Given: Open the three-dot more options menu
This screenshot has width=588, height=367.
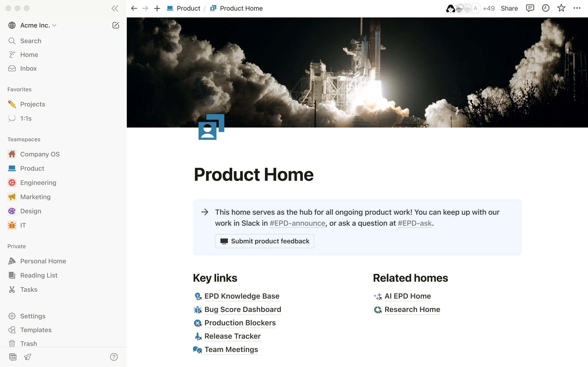Looking at the screenshot, I should [x=577, y=8].
